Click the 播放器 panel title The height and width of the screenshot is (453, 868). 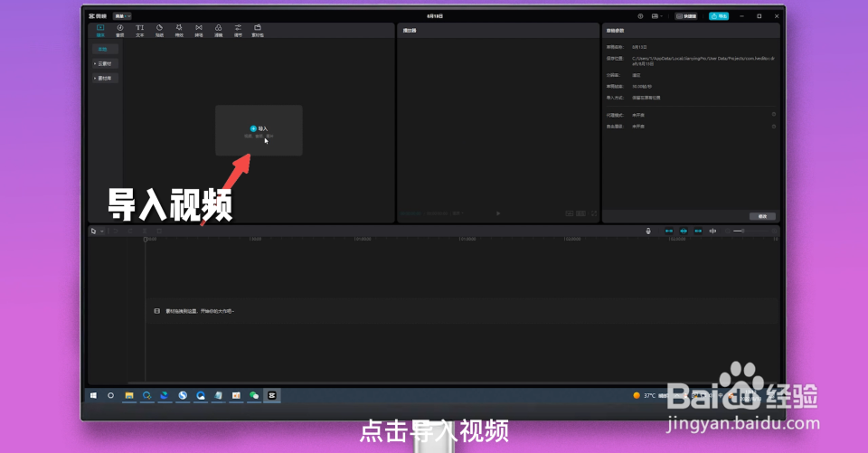point(409,31)
